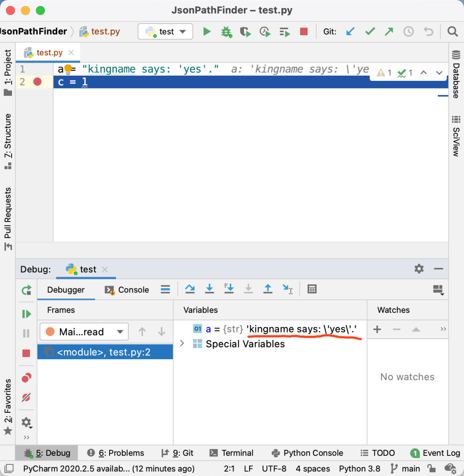The height and width of the screenshot is (476, 464).
Task: Stop the process with top toolbar red square
Action: pyautogui.click(x=304, y=31)
